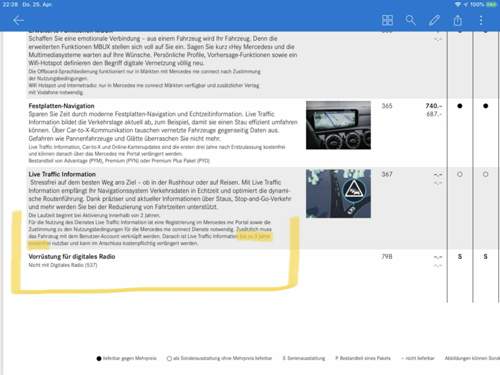500x375 pixels.
Task: Select Festplatten-Navigation first filled dot
Action: [x=460, y=106]
